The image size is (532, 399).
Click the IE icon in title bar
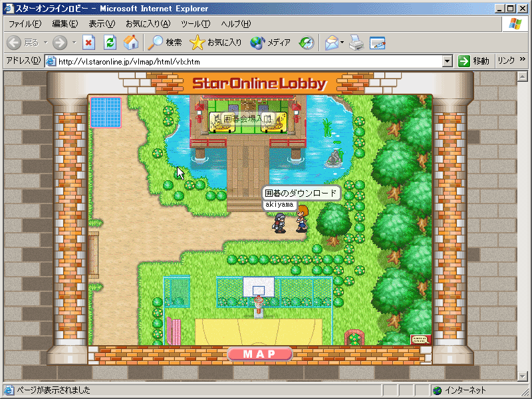click(x=9, y=8)
